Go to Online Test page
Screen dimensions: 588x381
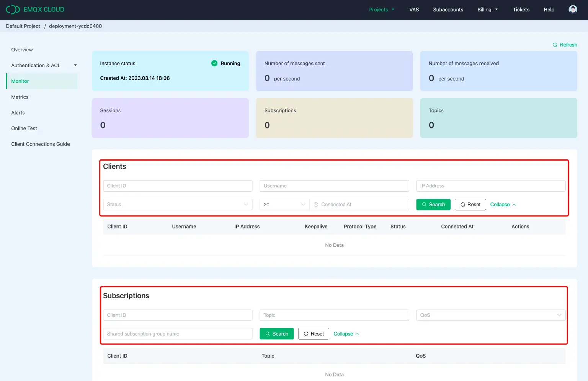tap(24, 128)
